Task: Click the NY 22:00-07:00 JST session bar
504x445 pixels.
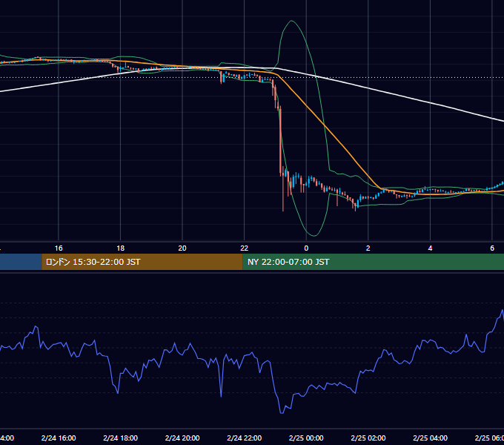Action: (x=373, y=262)
